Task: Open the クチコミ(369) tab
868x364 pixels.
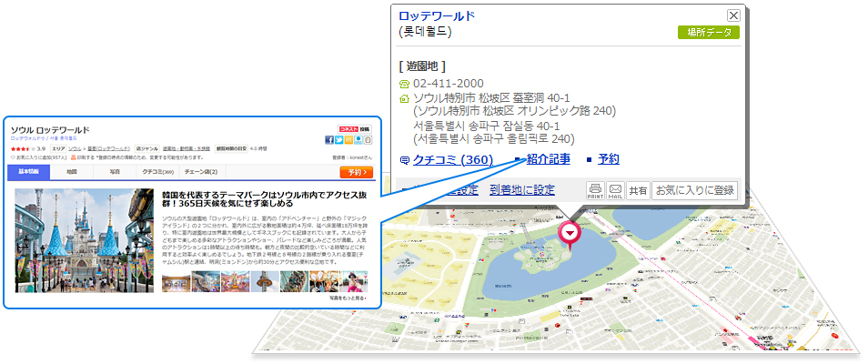Action: [157, 172]
